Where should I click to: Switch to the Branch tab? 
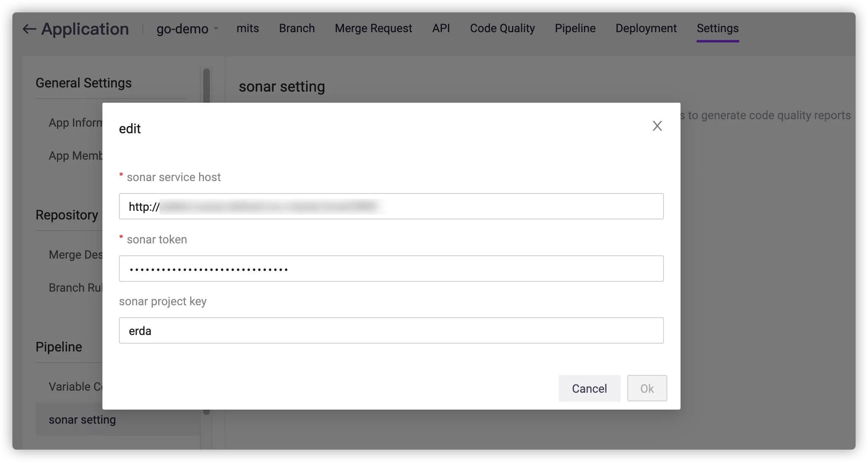296,28
